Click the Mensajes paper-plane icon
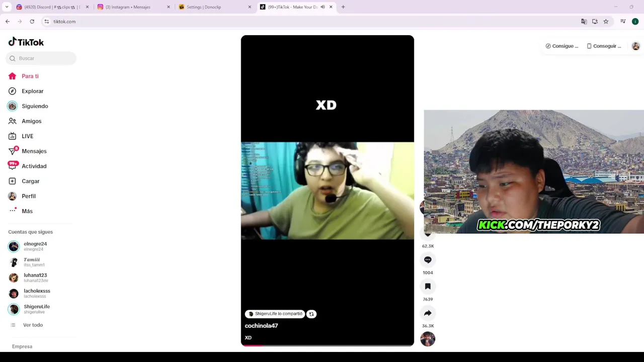 point(12,151)
